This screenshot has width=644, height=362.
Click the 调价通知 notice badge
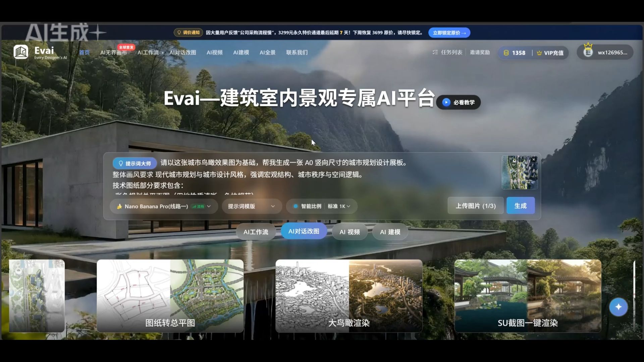coord(188,33)
